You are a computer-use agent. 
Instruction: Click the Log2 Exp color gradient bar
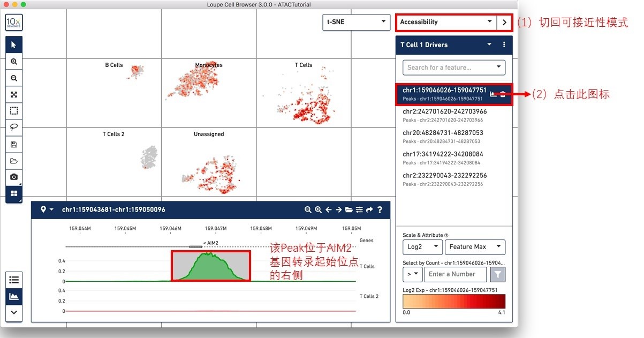[454, 301]
